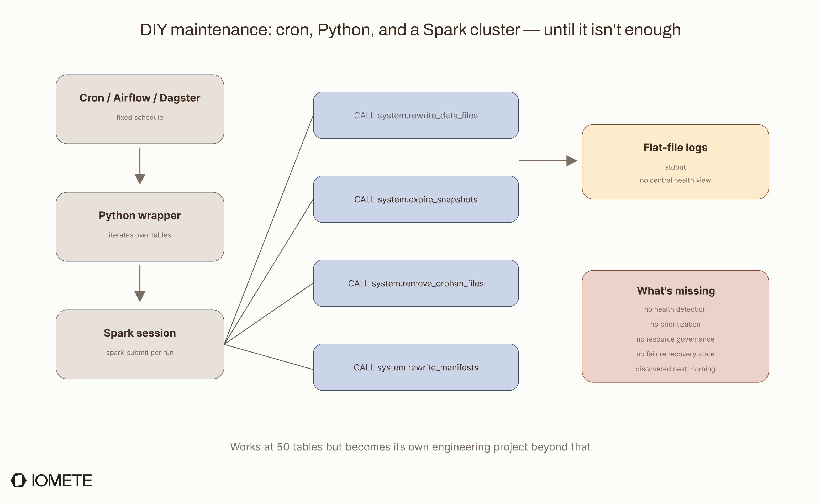Click the CALL system.rewrite_data_files box
This screenshot has width=821, height=504.
(416, 115)
